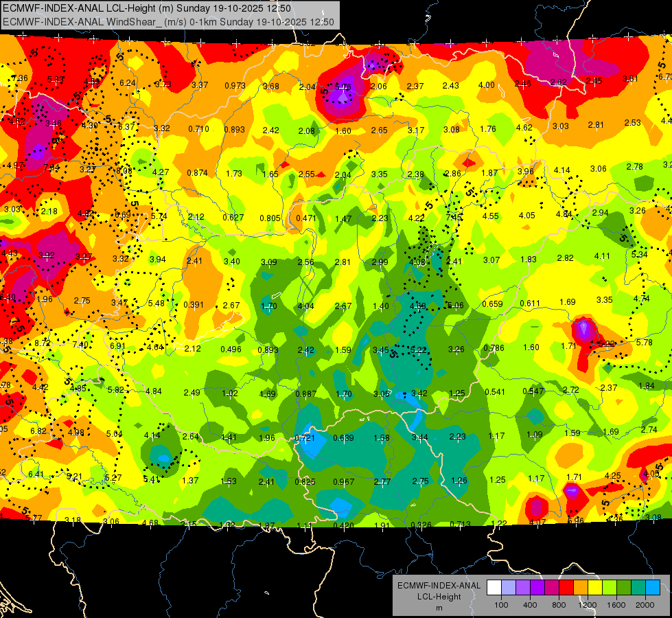Click the wind shear value 8.08
The image size is (672, 618).
point(124,171)
